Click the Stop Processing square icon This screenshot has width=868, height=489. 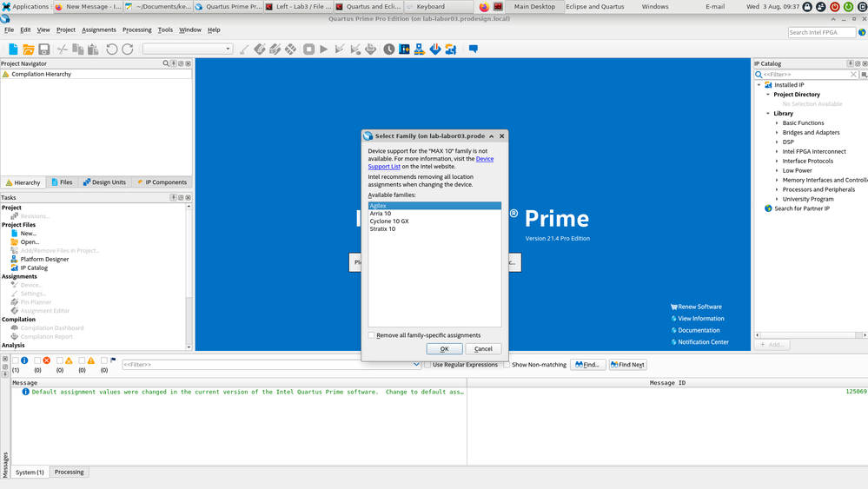pos(309,50)
